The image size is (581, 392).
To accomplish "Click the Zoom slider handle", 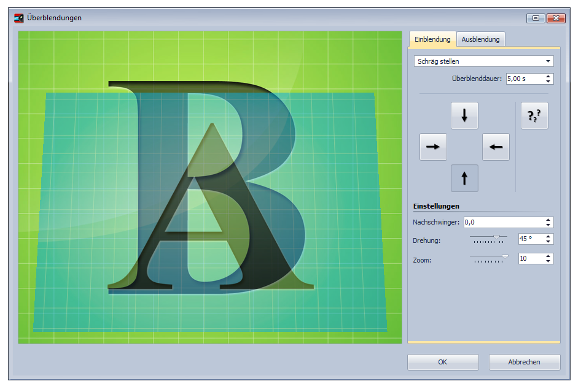I will [505, 257].
